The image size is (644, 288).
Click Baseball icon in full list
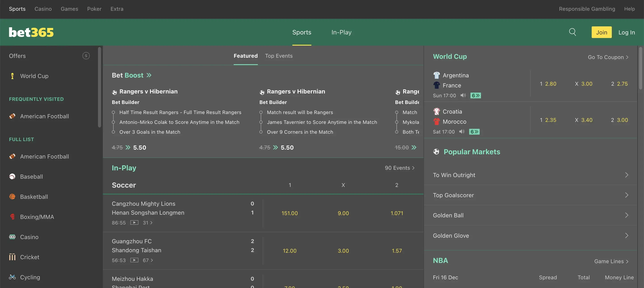(12, 176)
